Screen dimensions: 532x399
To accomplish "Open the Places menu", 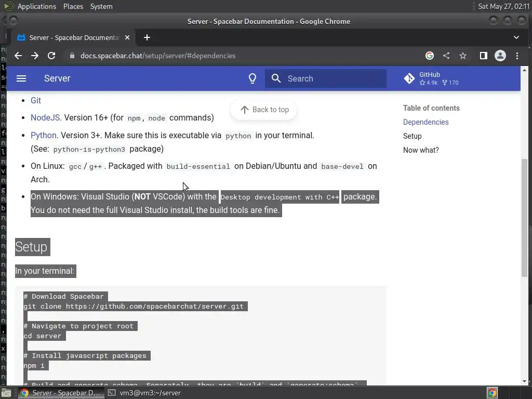I will (73, 6).
